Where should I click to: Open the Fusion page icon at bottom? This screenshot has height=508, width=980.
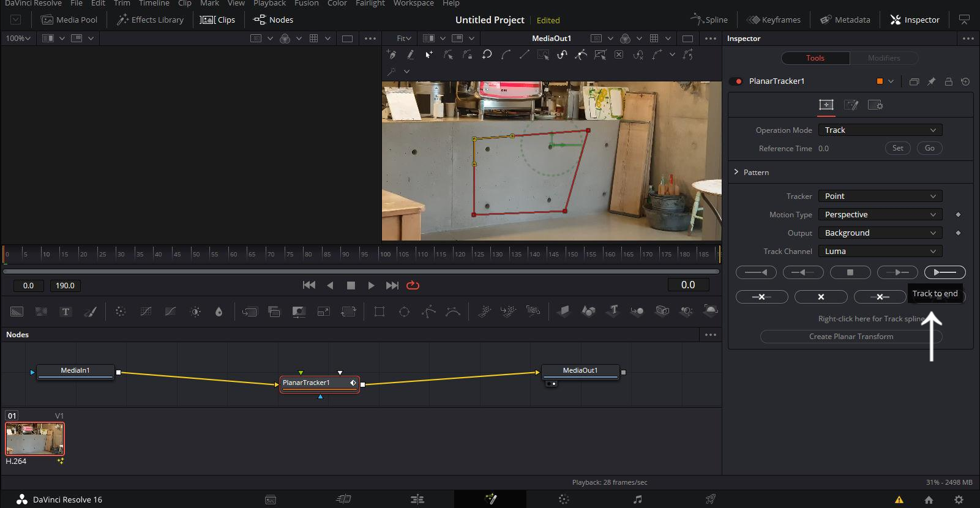(x=490, y=499)
